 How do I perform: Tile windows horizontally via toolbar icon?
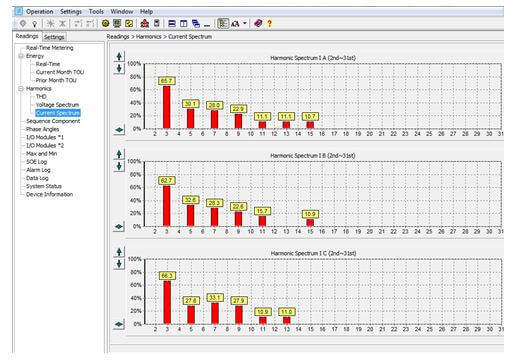point(172,24)
